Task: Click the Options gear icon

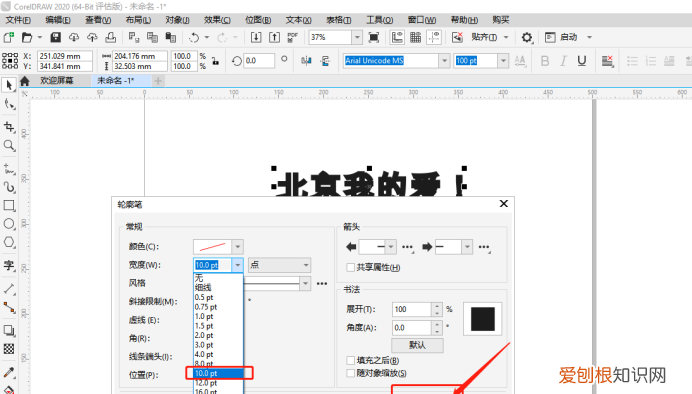Action: [527, 38]
